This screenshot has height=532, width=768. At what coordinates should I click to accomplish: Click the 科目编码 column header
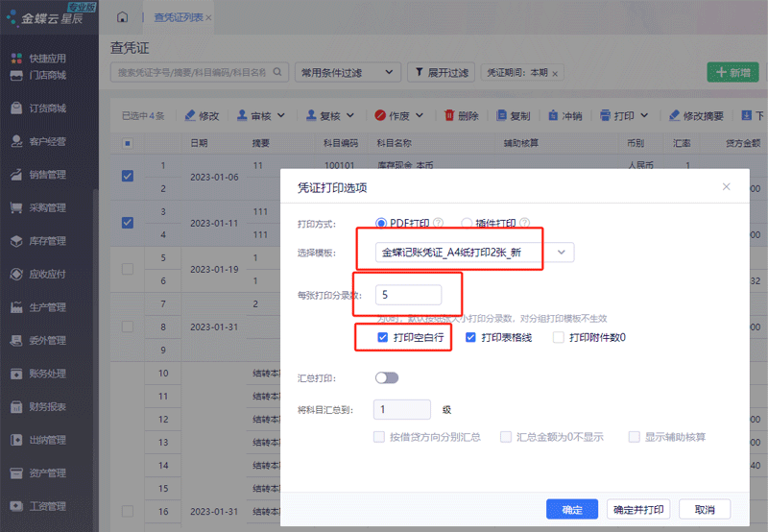coord(341,143)
